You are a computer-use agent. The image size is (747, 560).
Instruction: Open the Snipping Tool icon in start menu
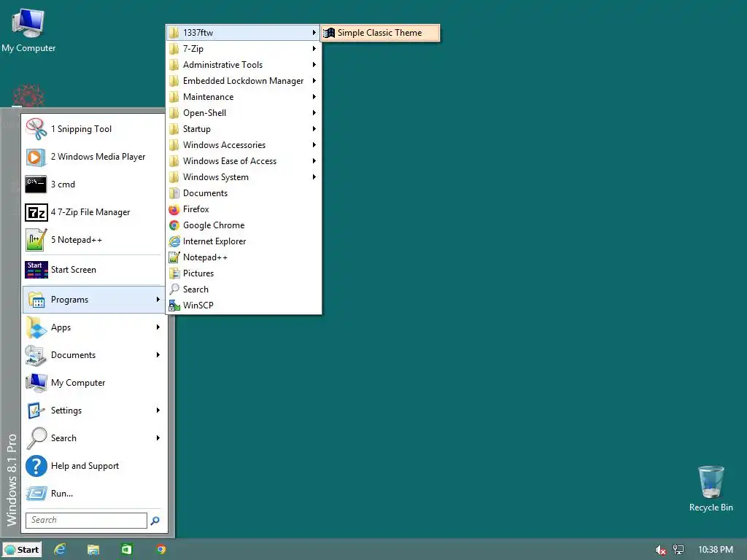coord(36,129)
